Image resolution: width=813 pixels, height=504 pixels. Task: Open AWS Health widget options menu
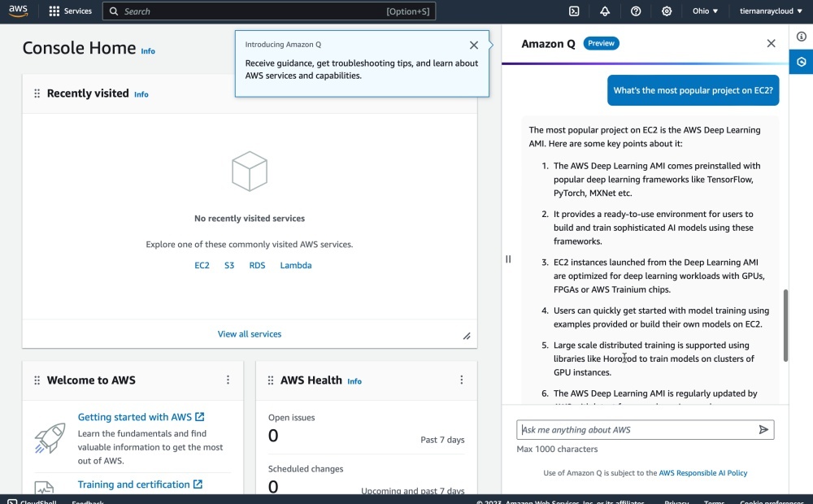(461, 380)
